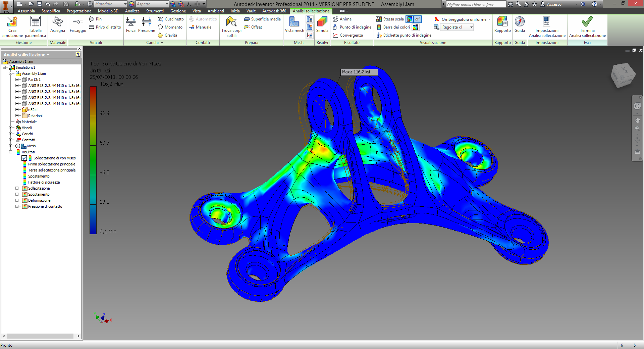This screenshot has width=644, height=349.
Task: Click the Undo arrow in quick access toolbar
Action: 48,4
